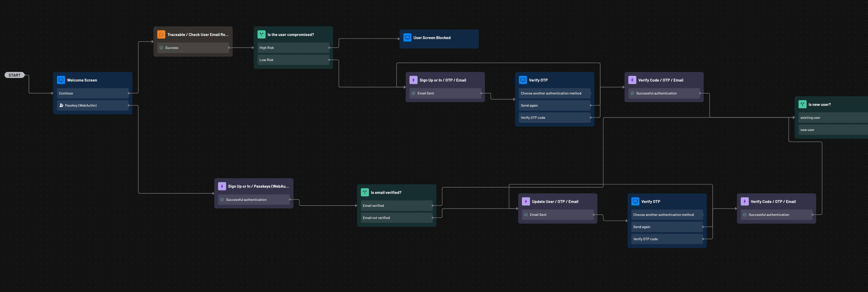This screenshot has height=292, width=868.
Task: Select the High Risk branch row
Action: coord(293,48)
